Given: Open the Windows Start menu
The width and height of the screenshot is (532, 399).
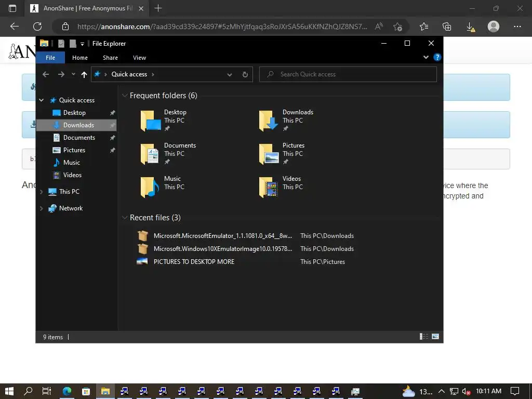Looking at the screenshot, I should [9, 391].
